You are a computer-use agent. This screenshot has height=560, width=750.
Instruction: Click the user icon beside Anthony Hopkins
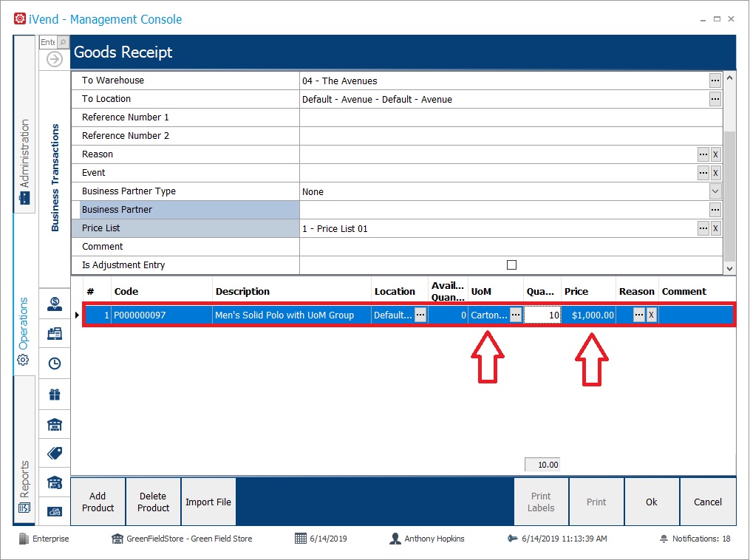395,539
